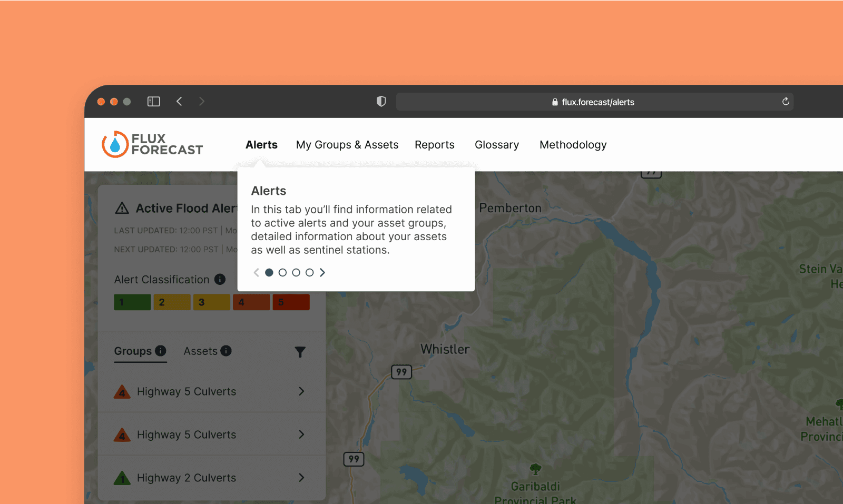Viewport: 843px width, 504px height.
Task: Open the Methodology tab
Action: pos(573,145)
